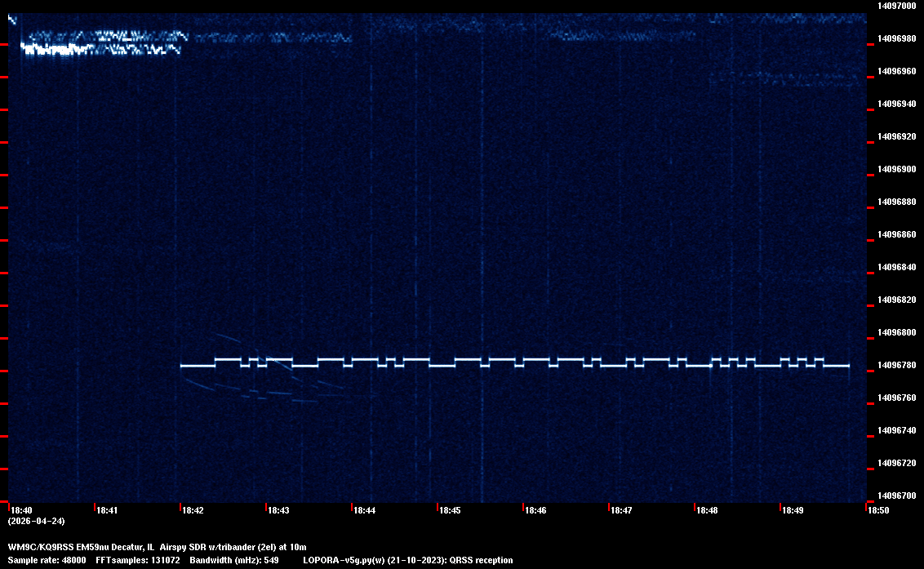Image resolution: width=924 pixels, height=569 pixels.
Task: Select the 14096980 frequency label
Action: tap(895, 38)
